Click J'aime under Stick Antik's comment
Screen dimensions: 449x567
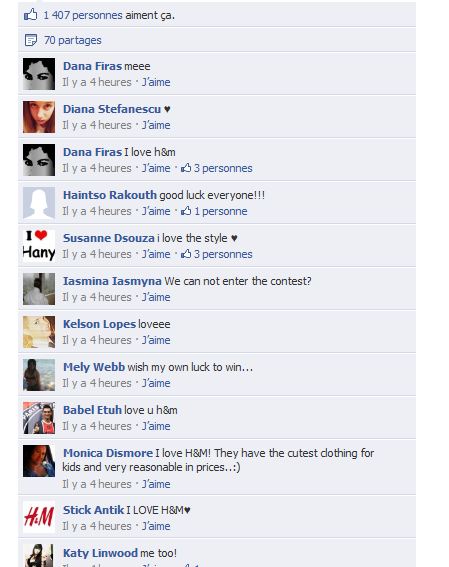156,526
